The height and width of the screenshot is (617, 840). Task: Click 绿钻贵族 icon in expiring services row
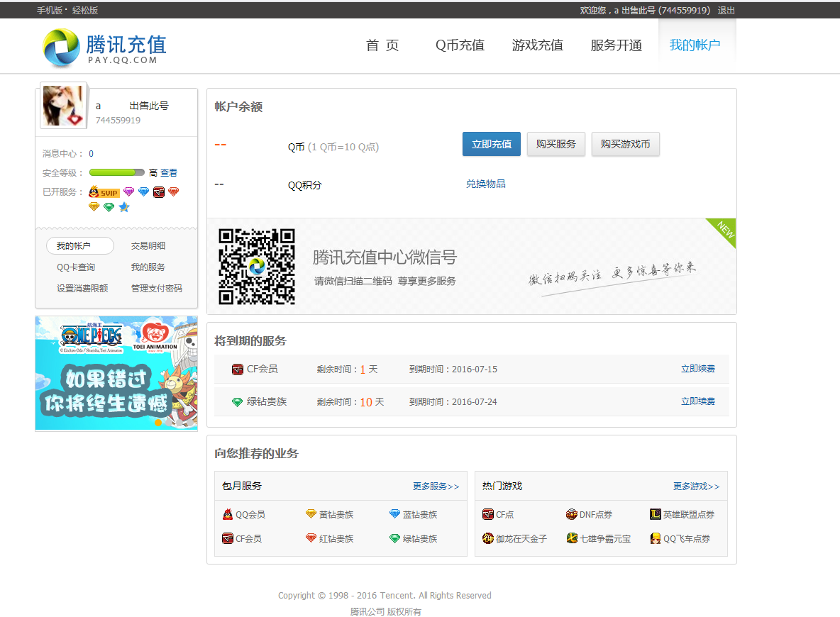pyautogui.click(x=238, y=402)
